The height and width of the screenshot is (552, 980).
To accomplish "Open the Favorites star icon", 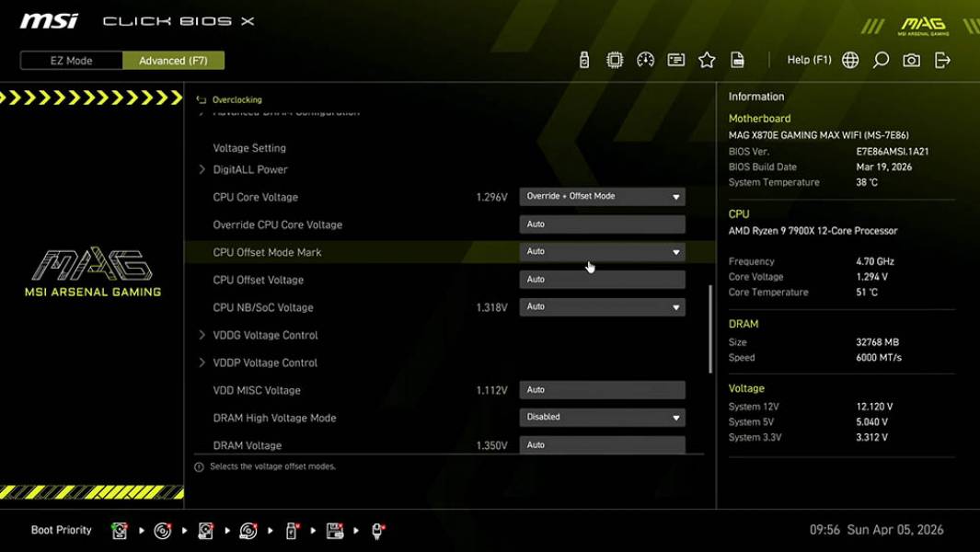I will tap(707, 59).
